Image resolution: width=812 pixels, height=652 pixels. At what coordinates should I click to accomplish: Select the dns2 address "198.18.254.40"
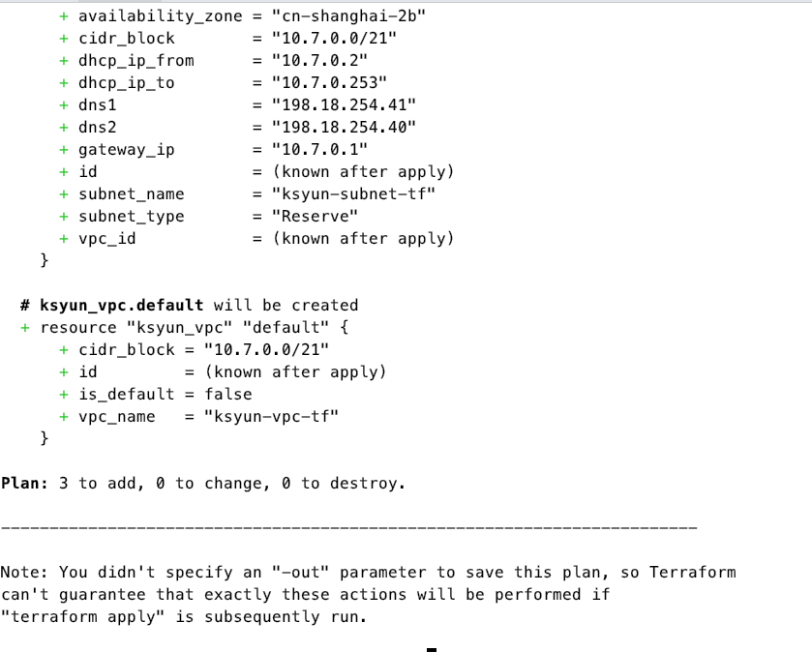[344, 128]
